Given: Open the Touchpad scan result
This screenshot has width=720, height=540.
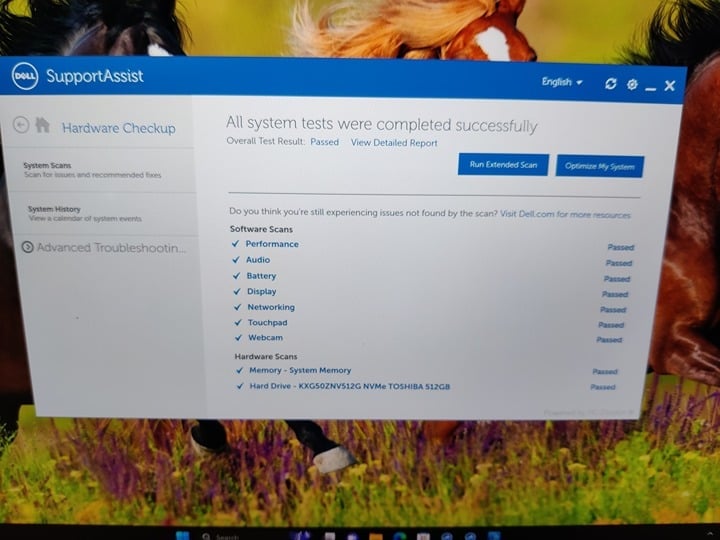Looking at the screenshot, I should (268, 323).
